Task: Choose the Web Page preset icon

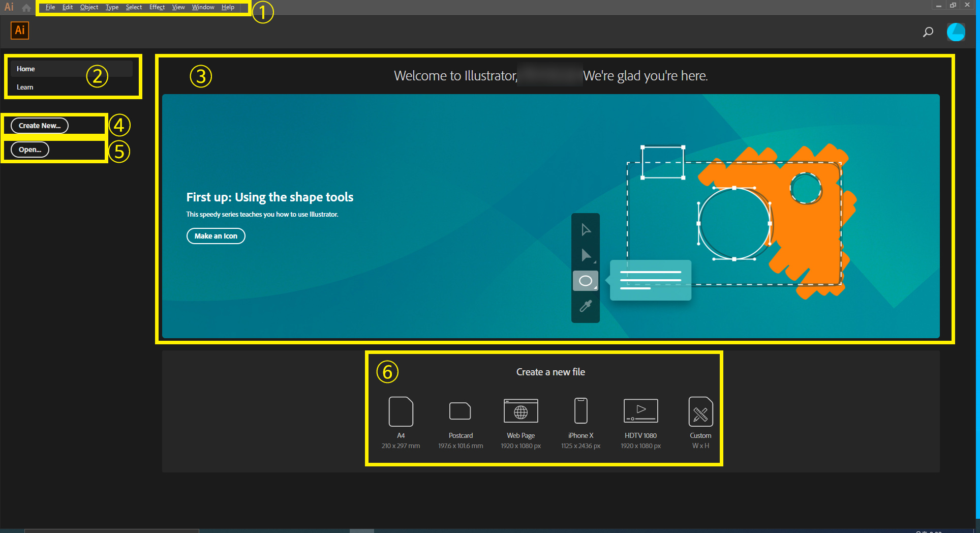Action: point(521,411)
